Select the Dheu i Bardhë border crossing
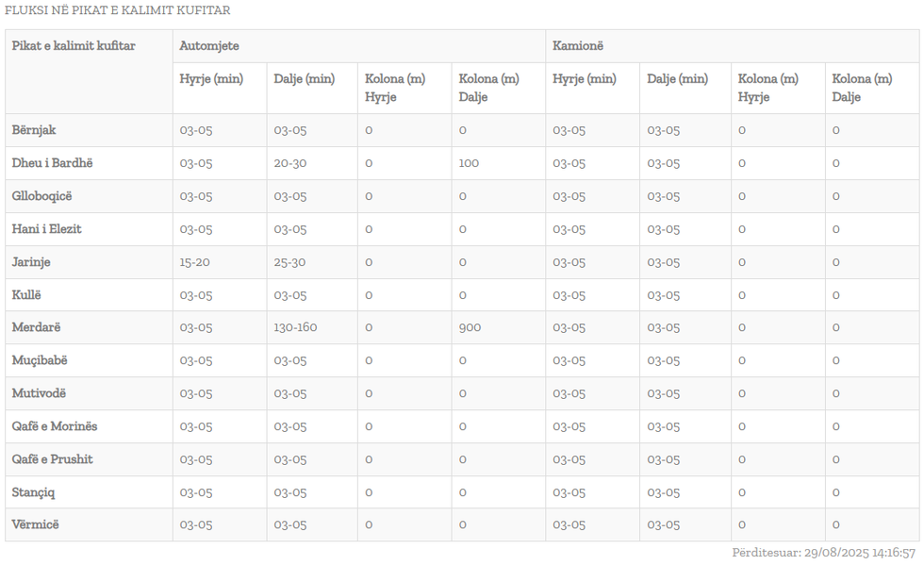The image size is (924, 565). 52,163
